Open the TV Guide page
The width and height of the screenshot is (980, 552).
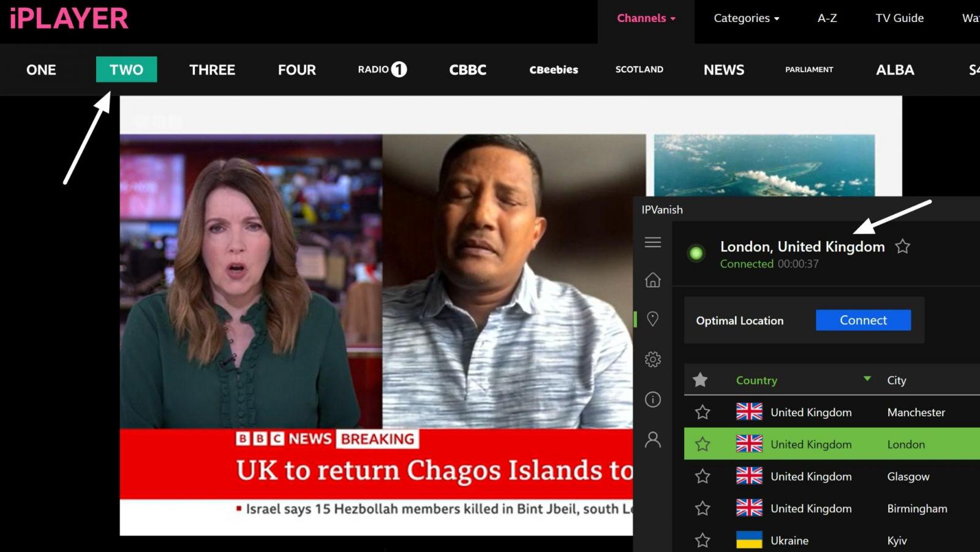(x=899, y=18)
